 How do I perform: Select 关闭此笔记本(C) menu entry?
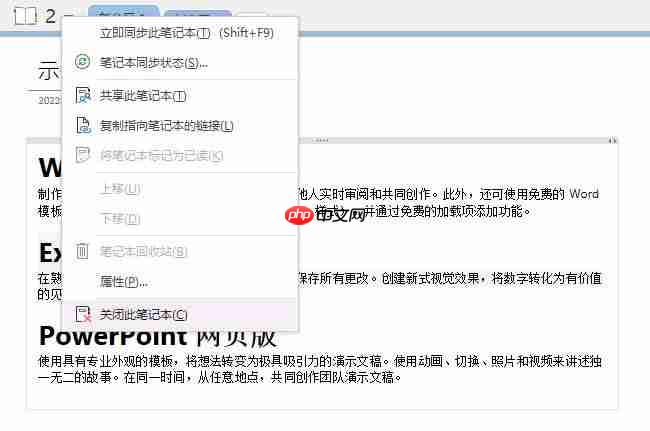point(180,315)
